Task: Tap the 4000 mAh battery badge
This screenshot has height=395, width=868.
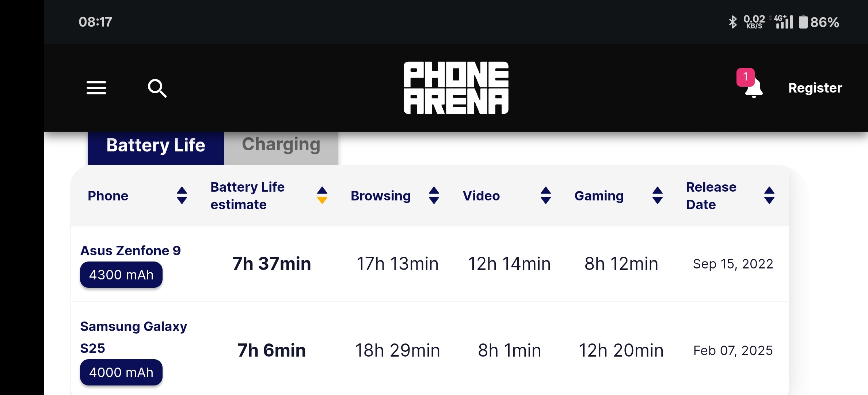Action: [x=121, y=372]
